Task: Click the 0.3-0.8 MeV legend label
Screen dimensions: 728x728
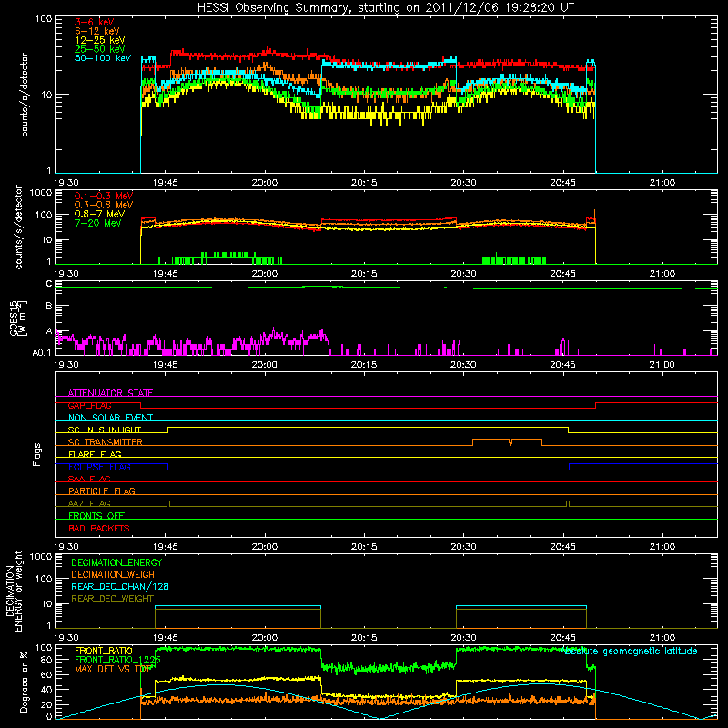Action: (104, 205)
